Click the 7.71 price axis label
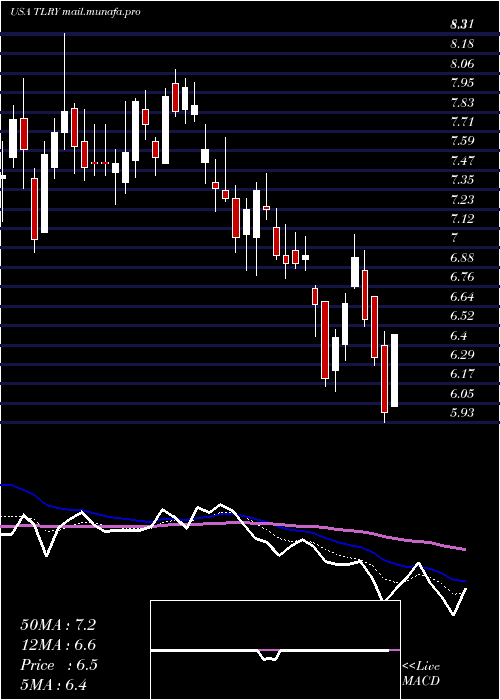Viewport: 500px width, 700px height. click(462, 122)
